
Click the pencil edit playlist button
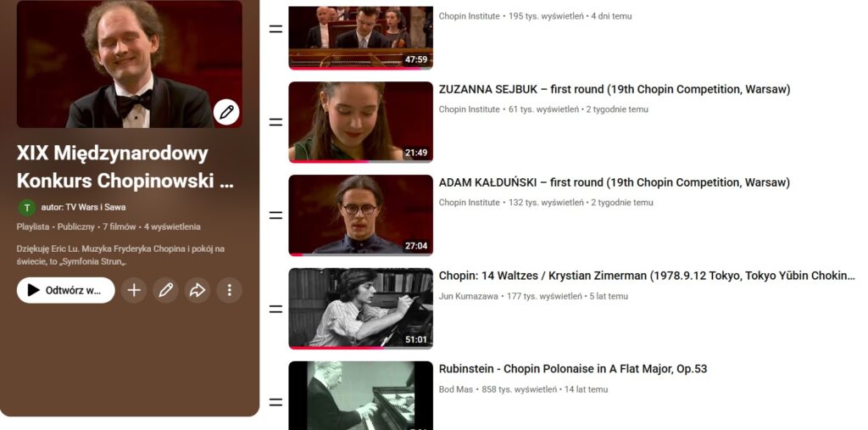166,290
